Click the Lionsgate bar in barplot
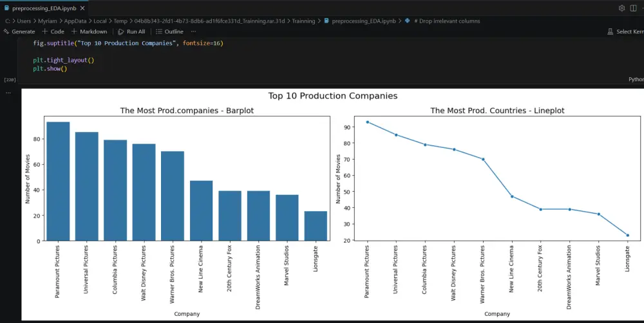The image size is (644, 323). [x=316, y=226]
